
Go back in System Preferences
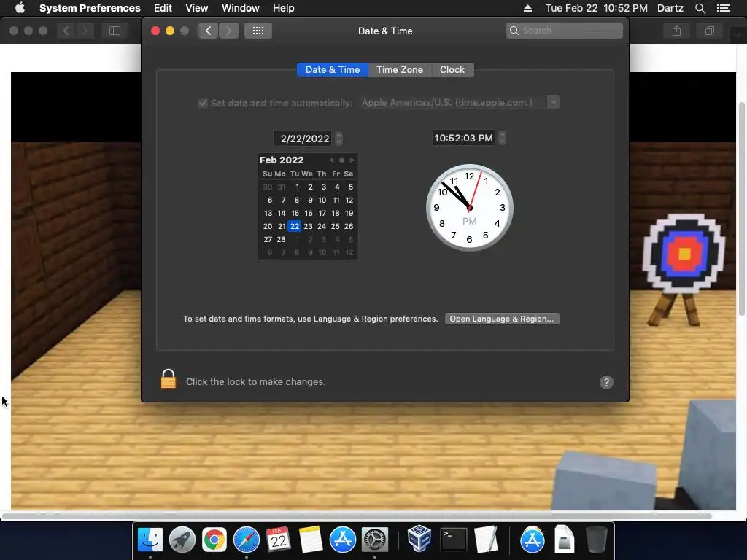tap(208, 31)
